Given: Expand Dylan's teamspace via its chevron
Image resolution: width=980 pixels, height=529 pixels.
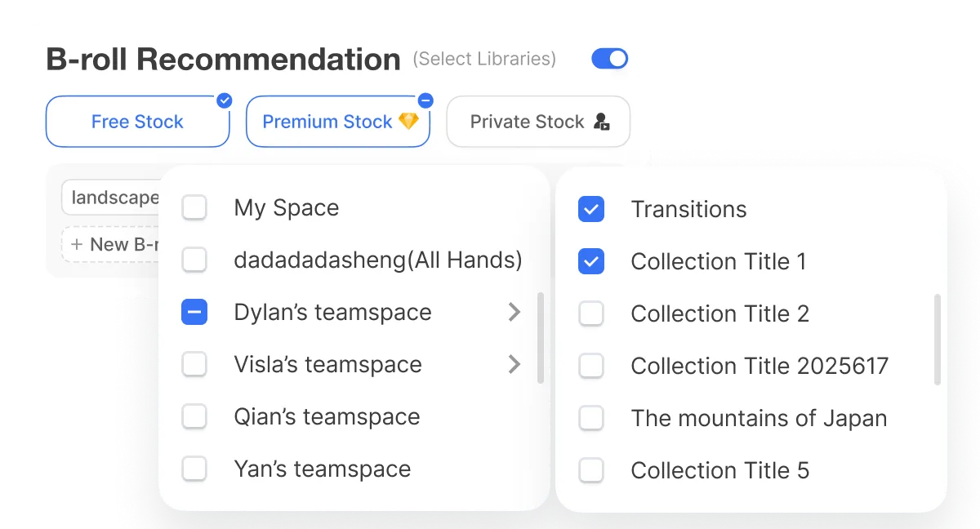Looking at the screenshot, I should pyautogui.click(x=514, y=312).
